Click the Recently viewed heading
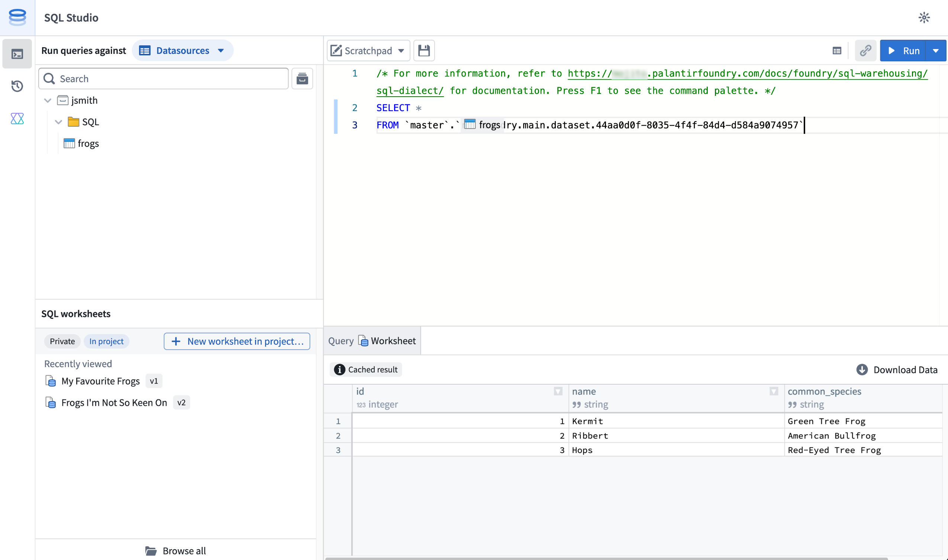948x560 pixels. (x=78, y=364)
